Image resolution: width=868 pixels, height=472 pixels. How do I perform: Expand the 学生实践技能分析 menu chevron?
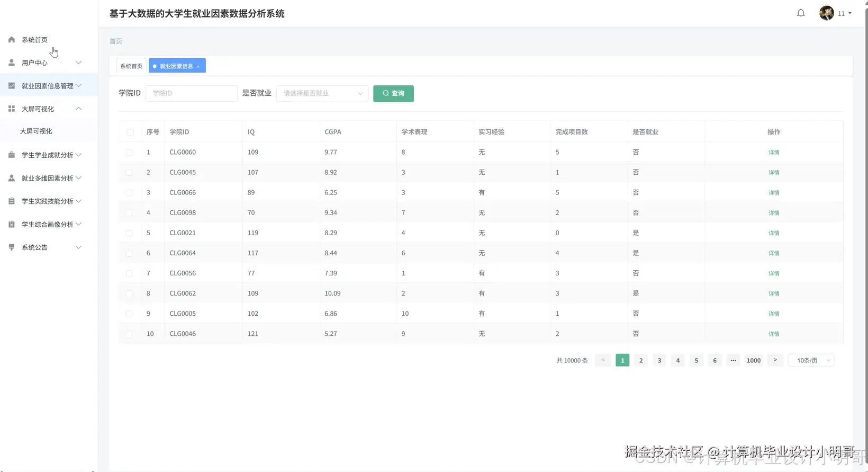point(78,201)
